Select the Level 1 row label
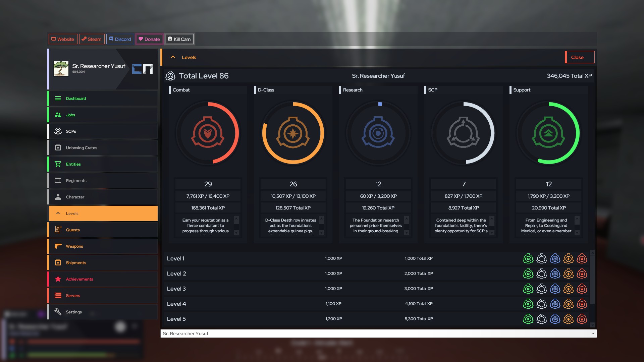The width and height of the screenshot is (644, 362). click(x=176, y=258)
